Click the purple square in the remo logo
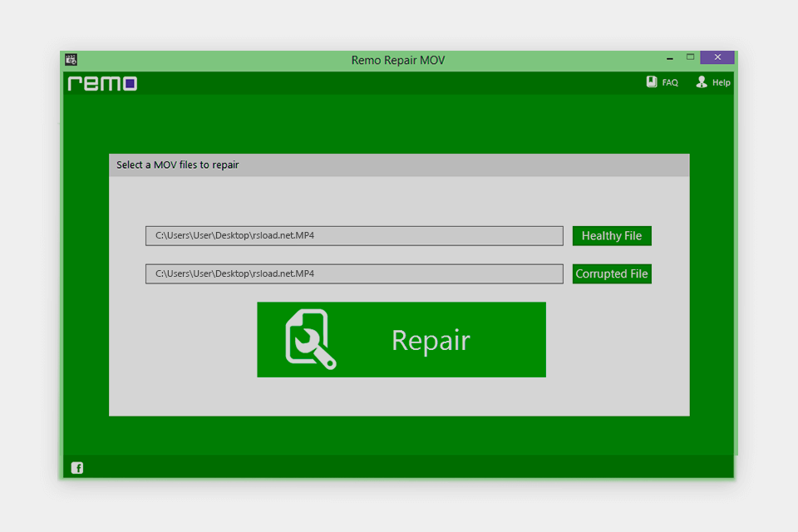The height and width of the screenshot is (532, 798). (131, 83)
